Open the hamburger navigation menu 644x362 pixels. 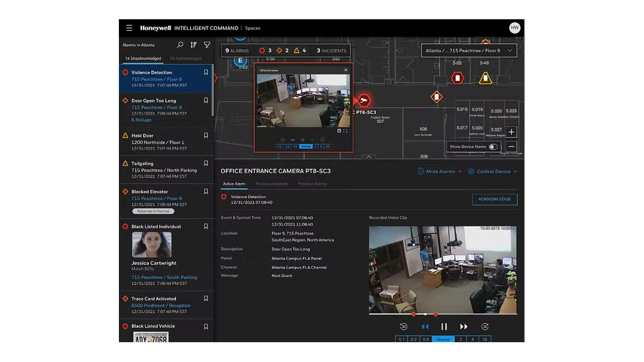(129, 28)
